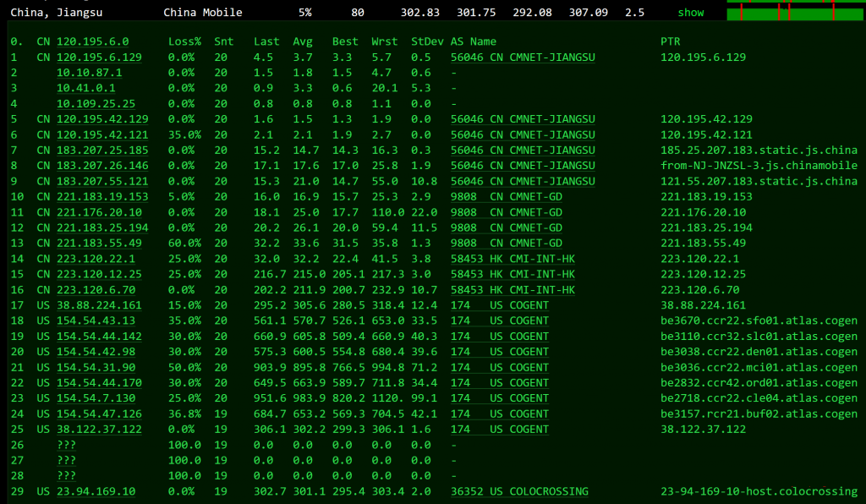Open hop 7 IP 183.207.25.185

click(x=102, y=151)
